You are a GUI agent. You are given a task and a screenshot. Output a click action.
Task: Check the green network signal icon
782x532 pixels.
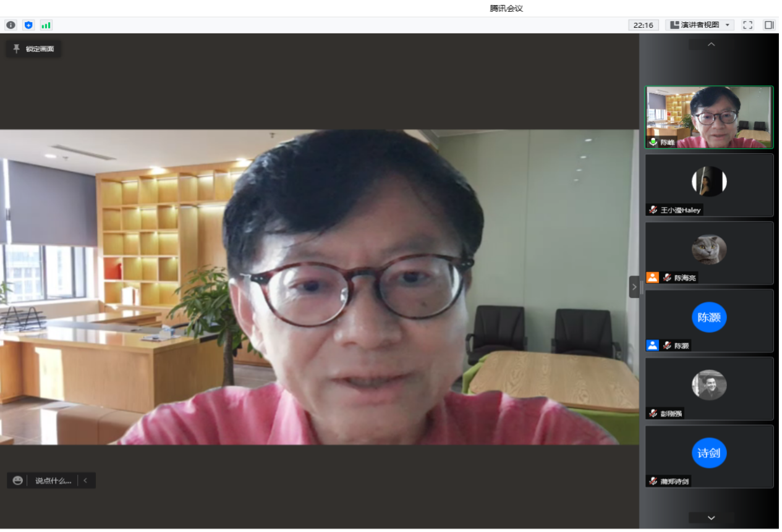[x=46, y=25]
